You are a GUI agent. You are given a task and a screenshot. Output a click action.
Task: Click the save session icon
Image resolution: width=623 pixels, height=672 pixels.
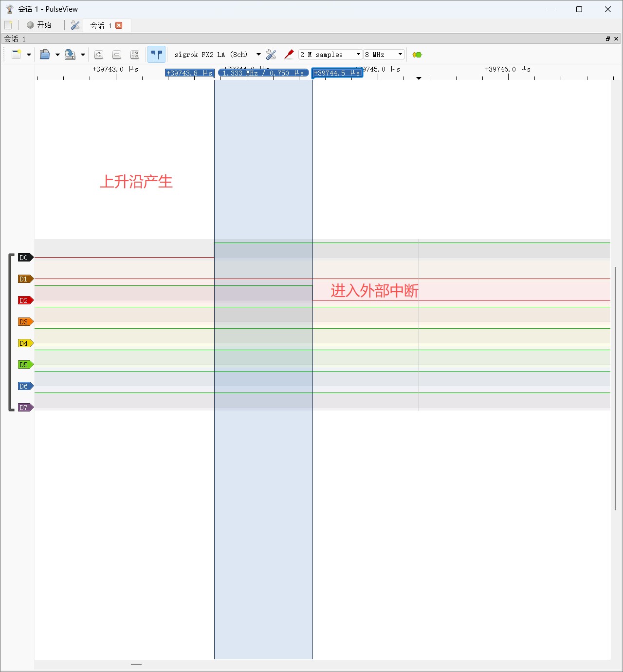pyautogui.click(x=70, y=55)
